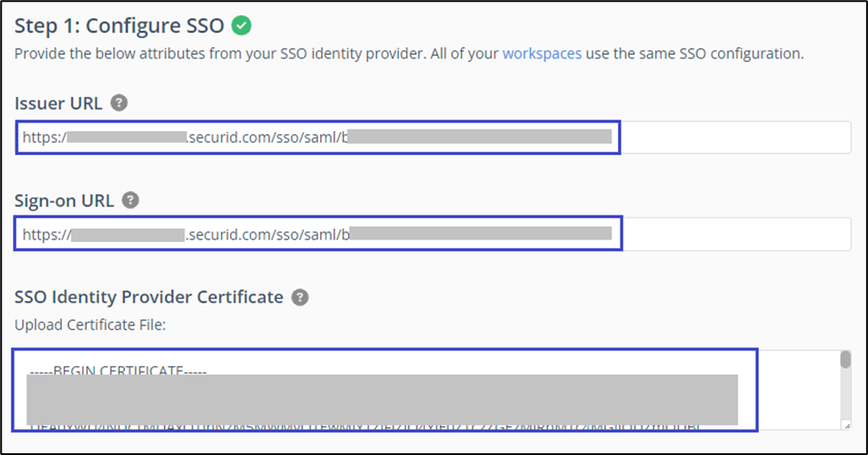Open help for SSO Identity Provider Certificate
The width and height of the screenshot is (868, 455).
(x=301, y=297)
